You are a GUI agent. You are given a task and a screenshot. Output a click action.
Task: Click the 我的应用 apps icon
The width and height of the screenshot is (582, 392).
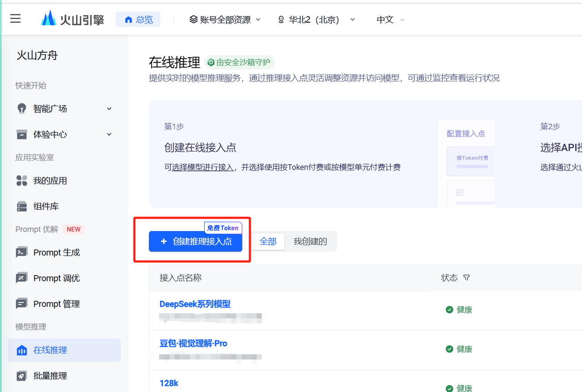pyautogui.click(x=21, y=181)
